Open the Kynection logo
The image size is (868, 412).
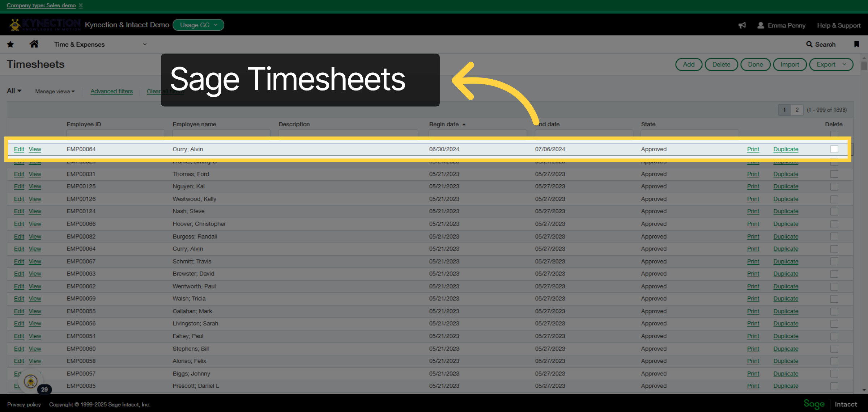44,25
